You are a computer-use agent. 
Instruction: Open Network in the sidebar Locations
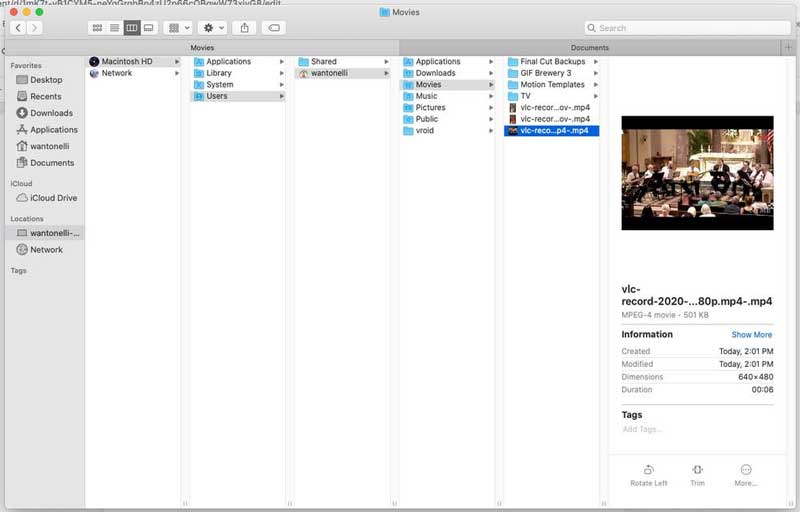click(x=39, y=249)
